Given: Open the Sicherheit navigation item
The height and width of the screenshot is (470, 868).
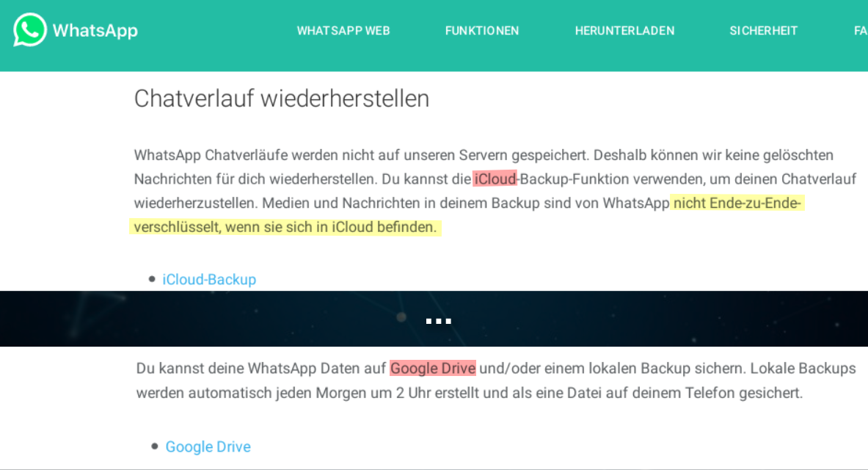Looking at the screenshot, I should [763, 31].
